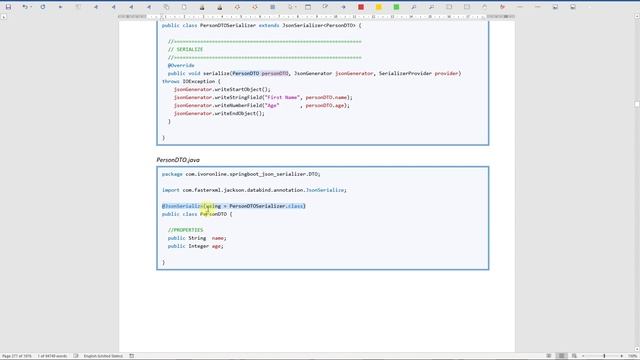Click the second magnifier icon in the toolbar

coord(431,7)
